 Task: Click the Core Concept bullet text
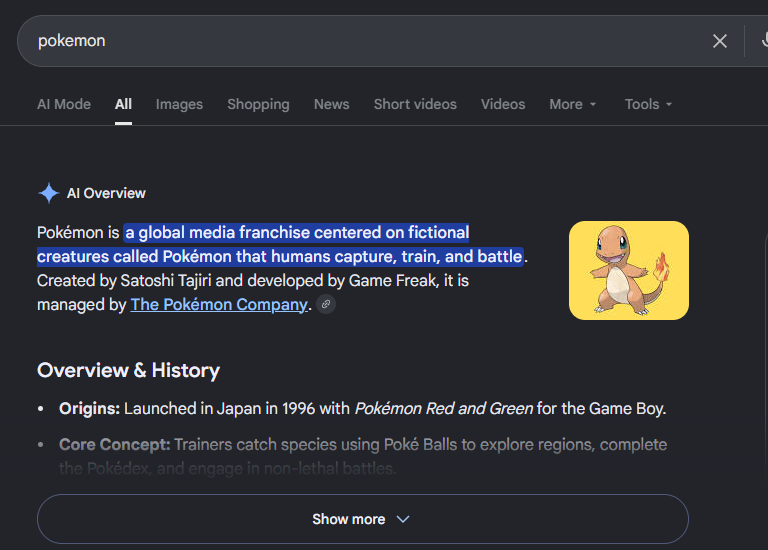pos(363,456)
